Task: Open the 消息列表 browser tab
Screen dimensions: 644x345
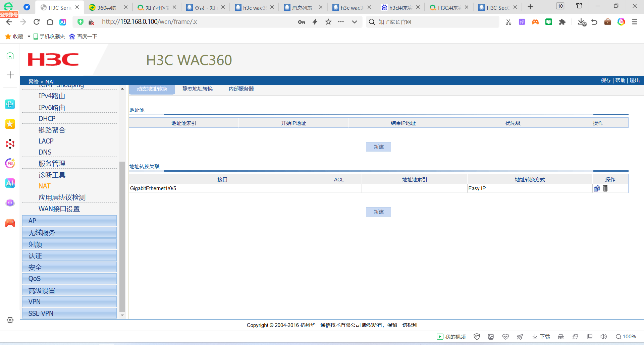Action: click(303, 7)
